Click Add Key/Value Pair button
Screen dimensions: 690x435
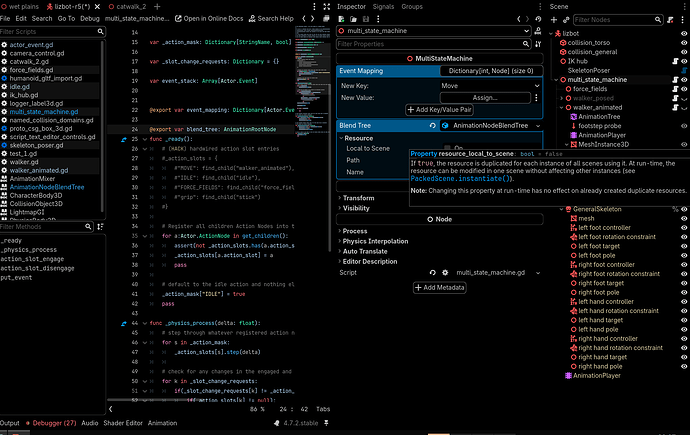(439, 110)
